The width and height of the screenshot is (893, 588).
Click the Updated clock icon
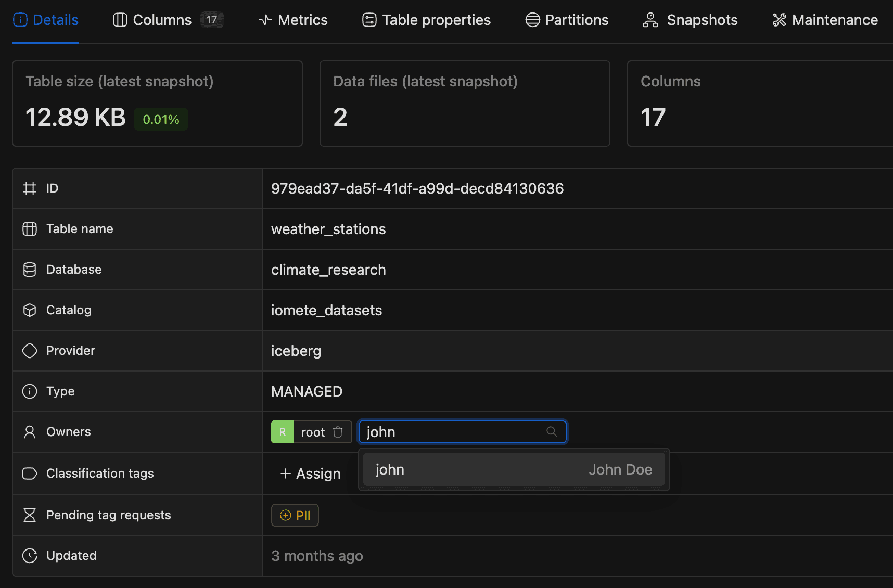(30, 556)
